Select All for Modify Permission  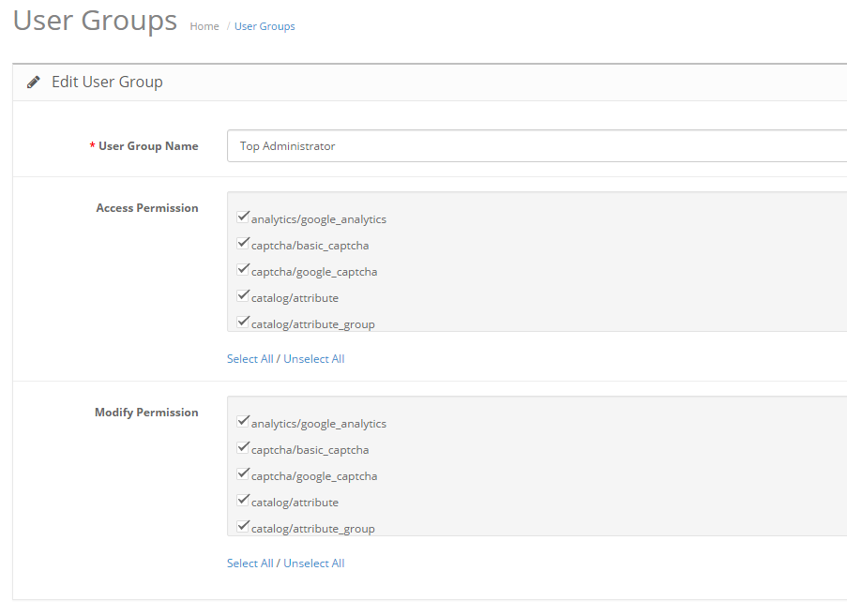pyautogui.click(x=250, y=563)
